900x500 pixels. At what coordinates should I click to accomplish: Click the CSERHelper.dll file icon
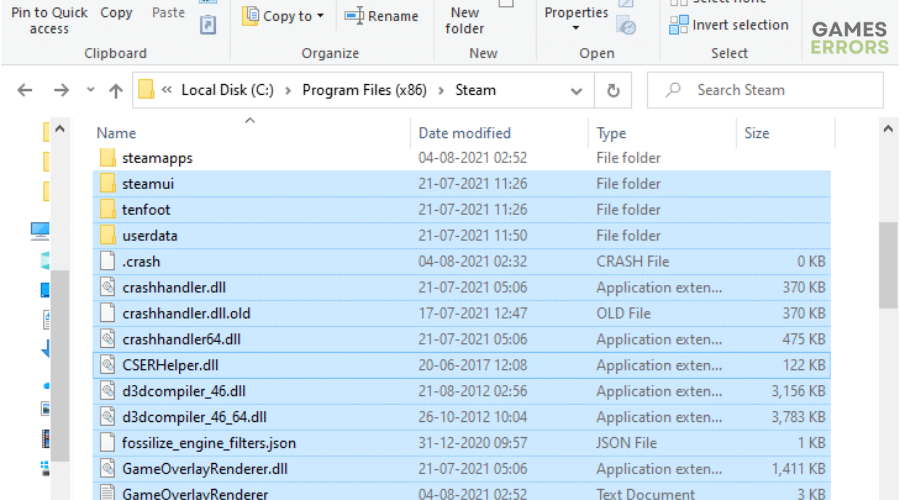point(107,365)
